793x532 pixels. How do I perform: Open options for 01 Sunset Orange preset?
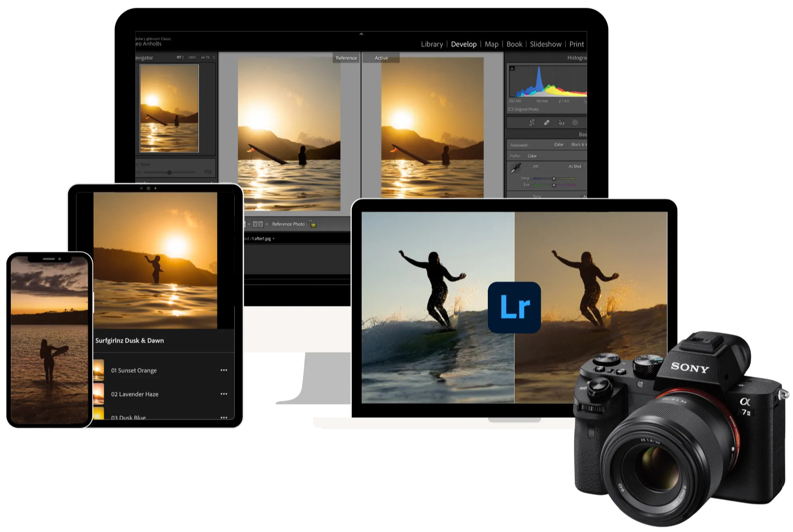(224, 370)
